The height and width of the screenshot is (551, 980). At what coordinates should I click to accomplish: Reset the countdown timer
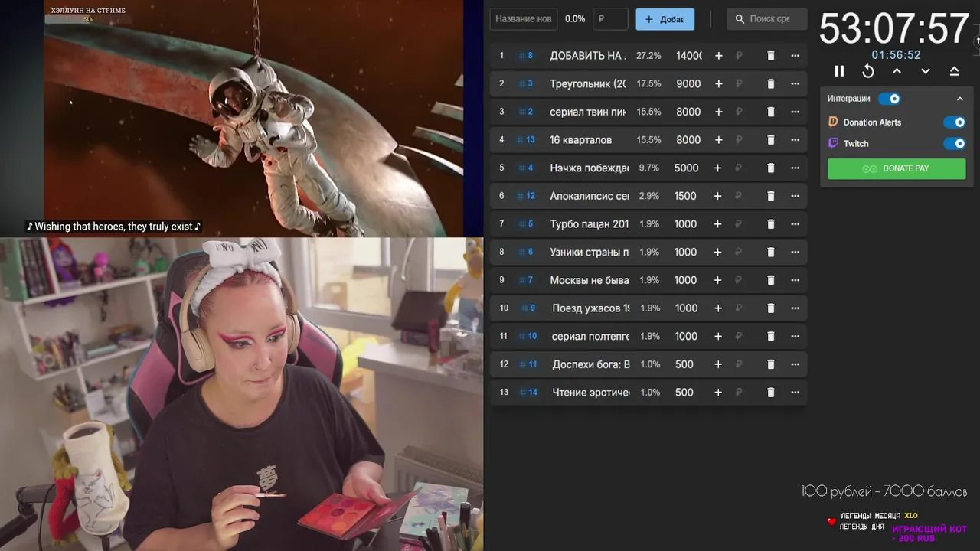tap(868, 71)
